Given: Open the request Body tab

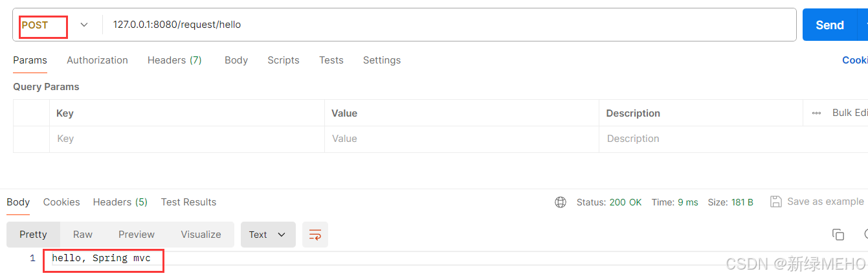Looking at the screenshot, I should point(236,60).
